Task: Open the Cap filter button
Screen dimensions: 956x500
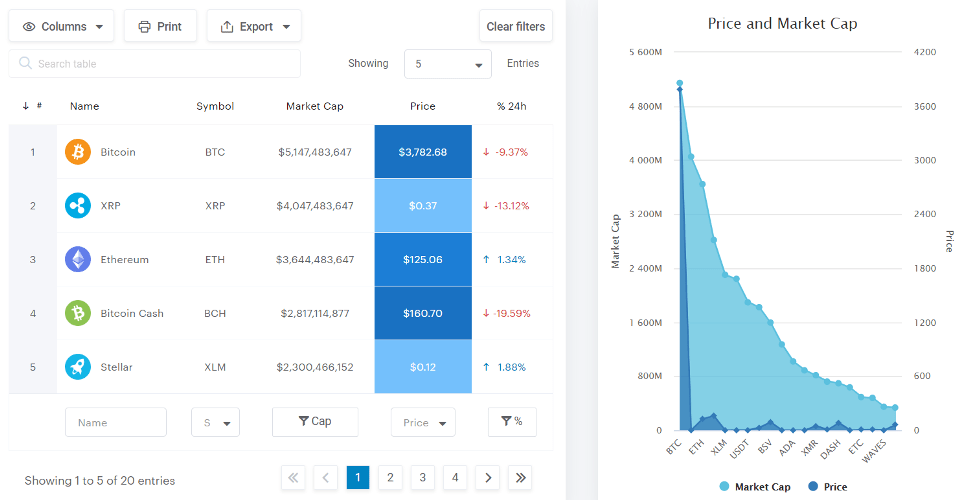Action: 315,422
